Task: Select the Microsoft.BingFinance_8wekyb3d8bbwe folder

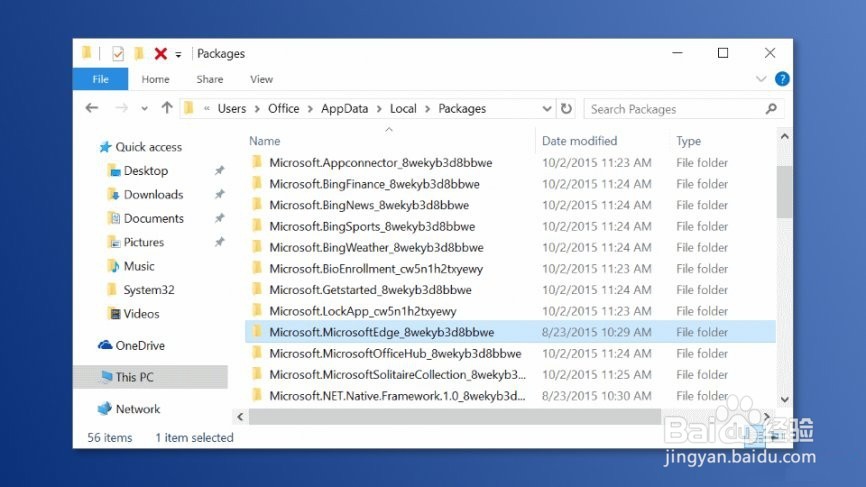Action: pyautogui.click(x=510, y=183)
